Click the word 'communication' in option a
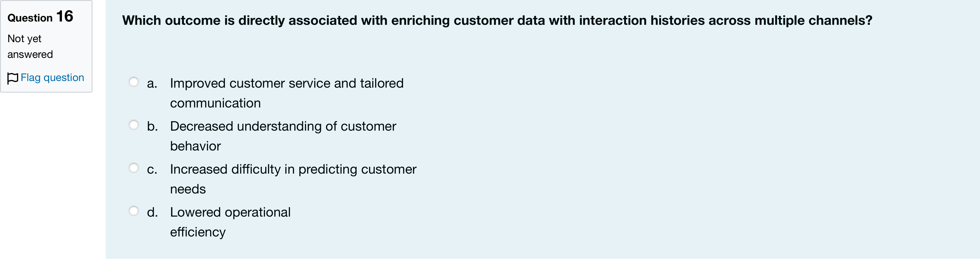Viewport: 980px width, 272px height. click(x=215, y=103)
